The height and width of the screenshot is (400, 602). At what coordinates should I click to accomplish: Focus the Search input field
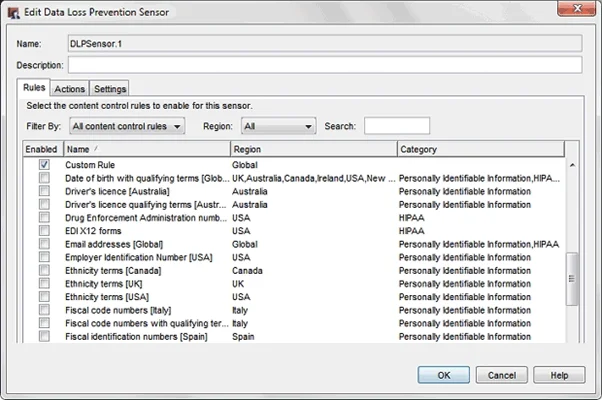point(397,126)
